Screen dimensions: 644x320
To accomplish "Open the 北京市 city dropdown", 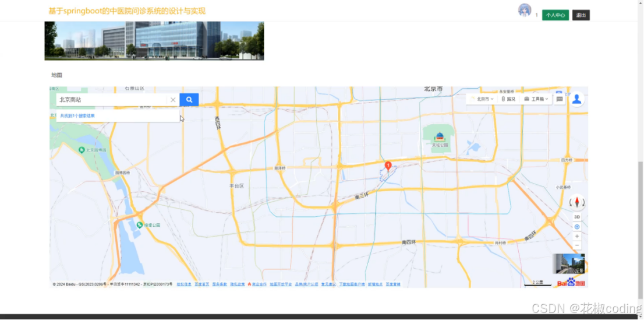I will 483,99.
